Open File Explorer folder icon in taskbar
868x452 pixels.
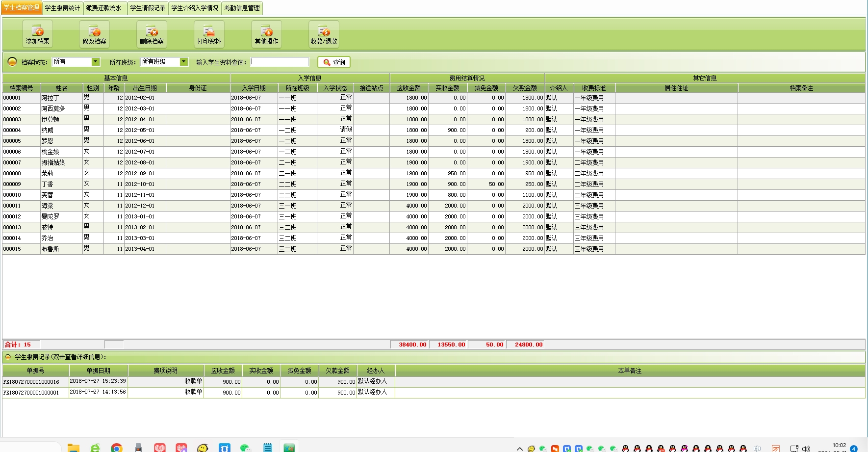click(x=74, y=448)
